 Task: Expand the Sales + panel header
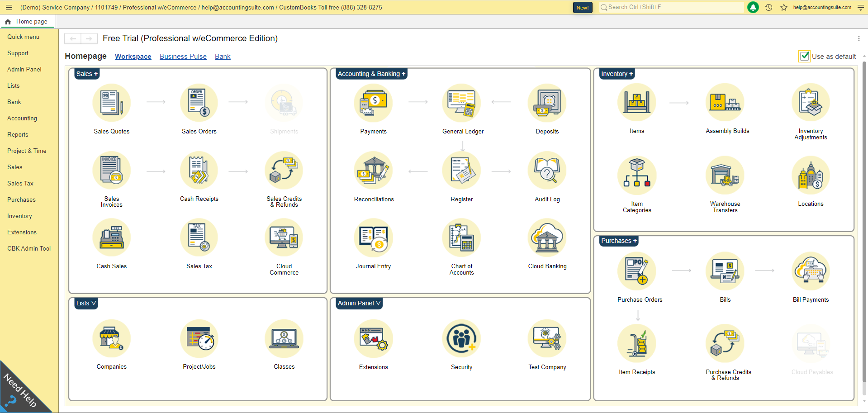pyautogui.click(x=87, y=74)
